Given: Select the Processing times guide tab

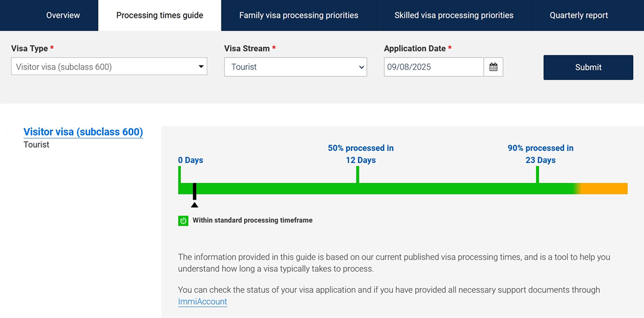Looking at the screenshot, I should coord(160,15).
